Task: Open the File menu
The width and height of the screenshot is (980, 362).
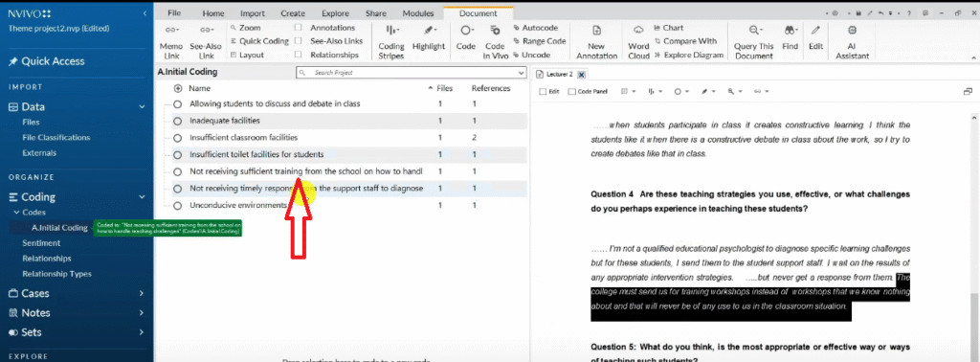Action: pos(174,13)
